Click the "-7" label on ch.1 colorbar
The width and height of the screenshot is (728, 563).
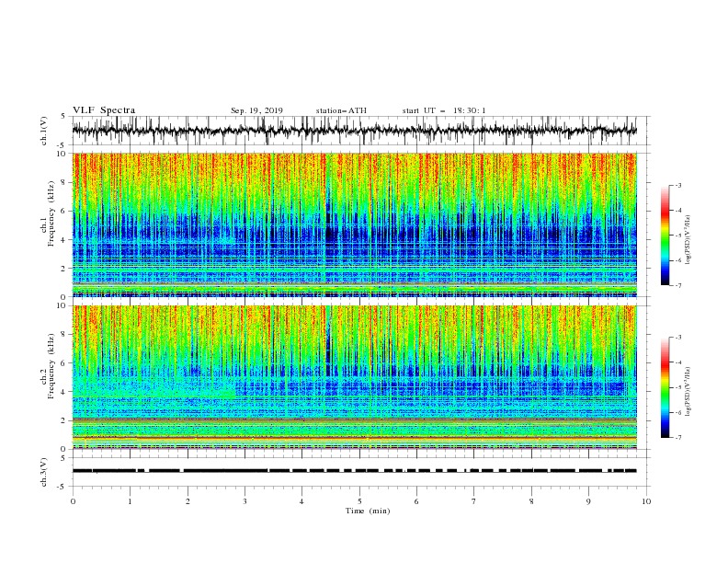(677, 285)
